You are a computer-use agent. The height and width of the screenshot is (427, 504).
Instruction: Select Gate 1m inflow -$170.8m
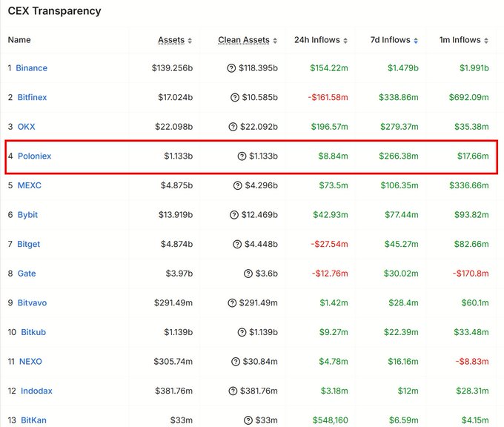point(471,274)
